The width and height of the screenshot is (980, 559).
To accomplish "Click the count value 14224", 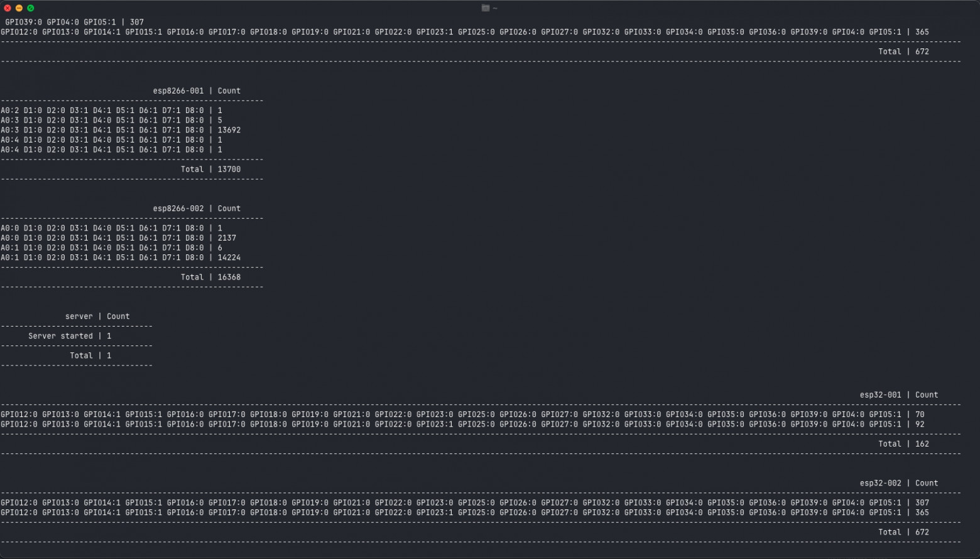I will click(229, 258).
